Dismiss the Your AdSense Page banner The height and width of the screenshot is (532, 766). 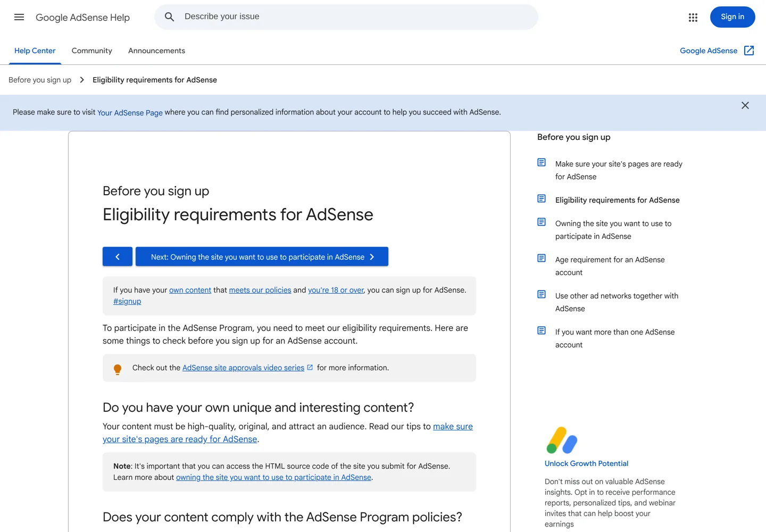pyautogui.click(x=745, y=105)
